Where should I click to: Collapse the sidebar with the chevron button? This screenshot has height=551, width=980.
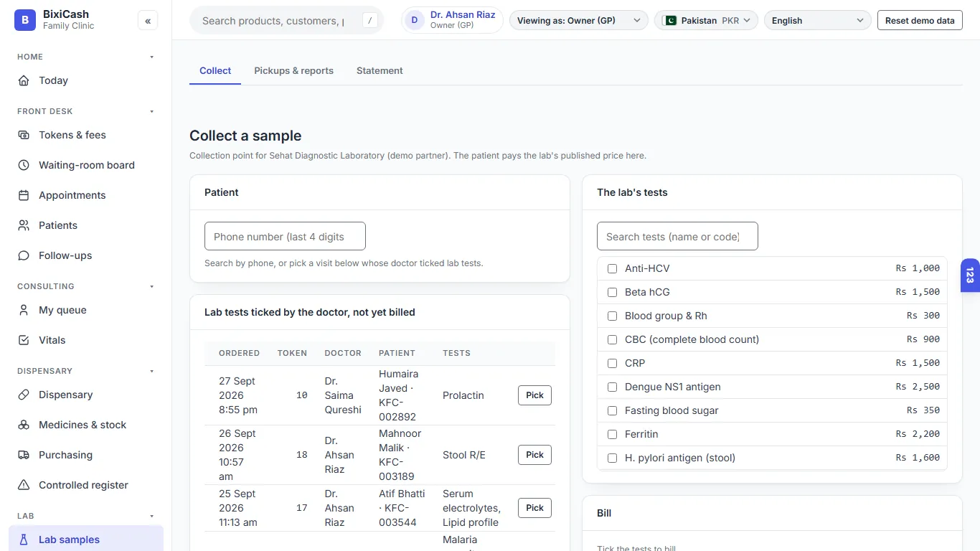pos(148,21)
